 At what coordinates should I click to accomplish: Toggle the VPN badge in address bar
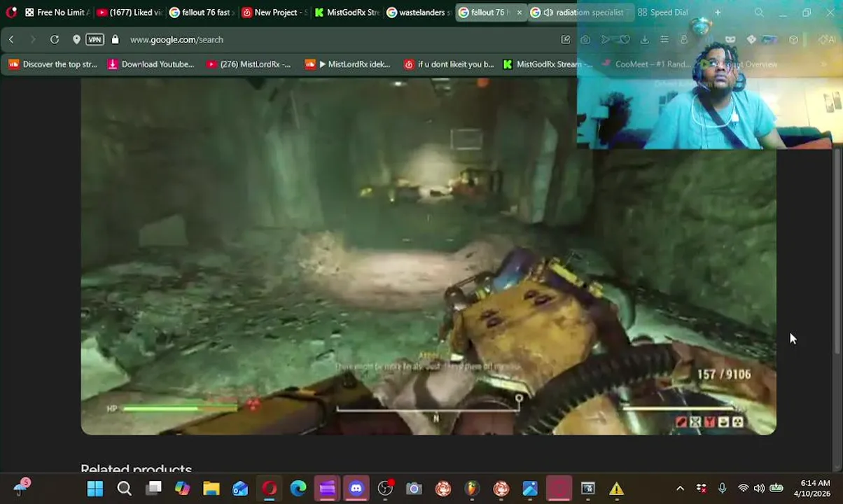(95, 39)
